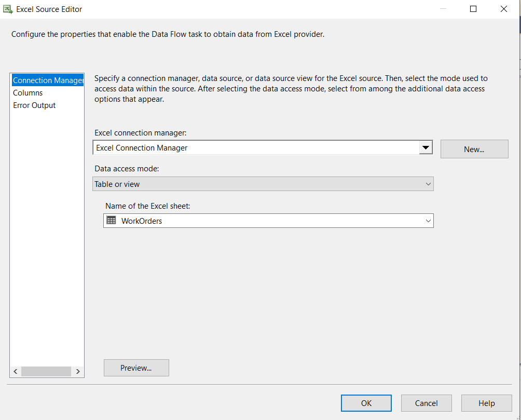Switch to the Columns page
Screen dimensions: 521x420
[28, 93]
